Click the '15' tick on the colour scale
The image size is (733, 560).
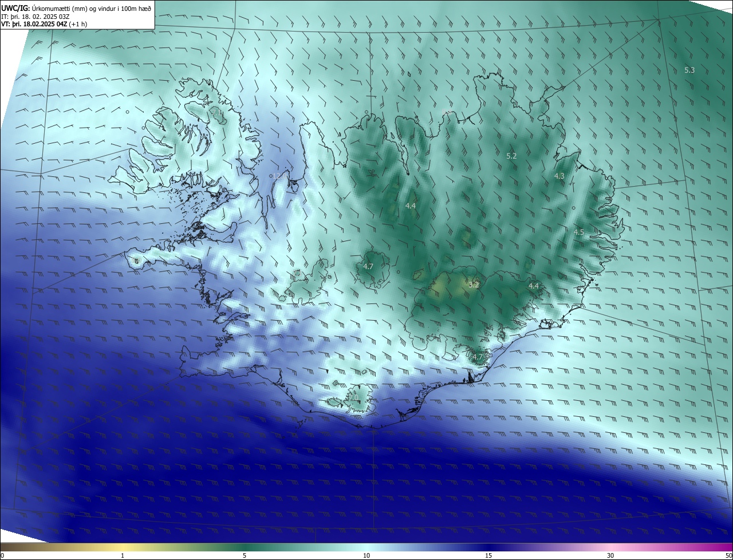pos(488,555)
